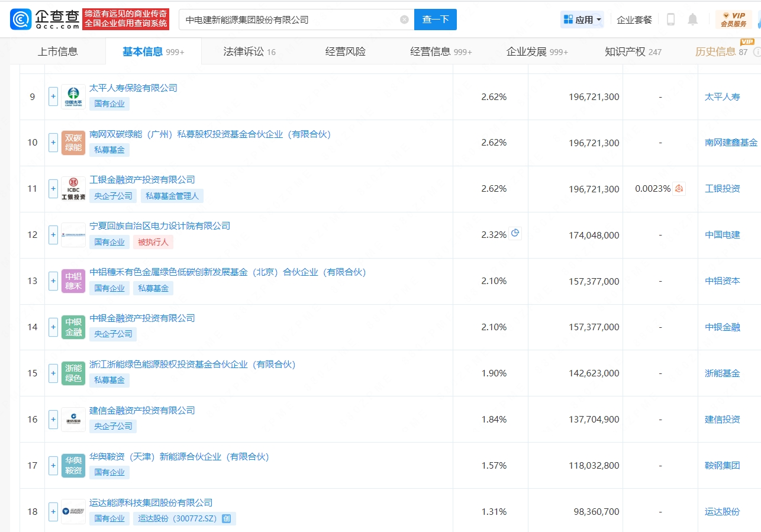761x532 pixels.
Task: Select the 基本信息 tab
Action: click(153, 51)
